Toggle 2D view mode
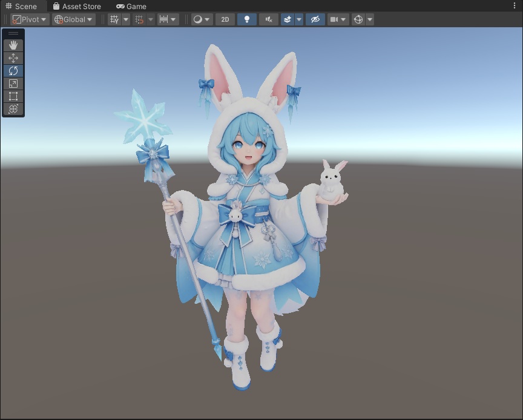 pos(225,19)
